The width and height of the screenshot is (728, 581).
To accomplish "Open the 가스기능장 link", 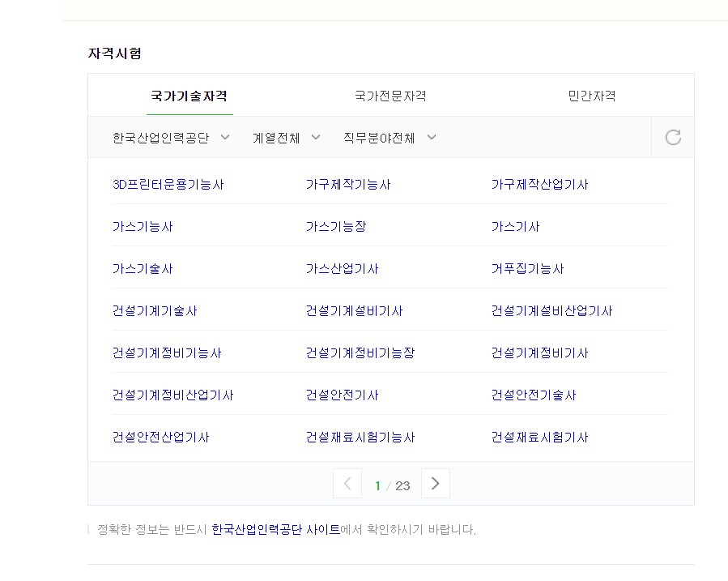I will [336, 227].
